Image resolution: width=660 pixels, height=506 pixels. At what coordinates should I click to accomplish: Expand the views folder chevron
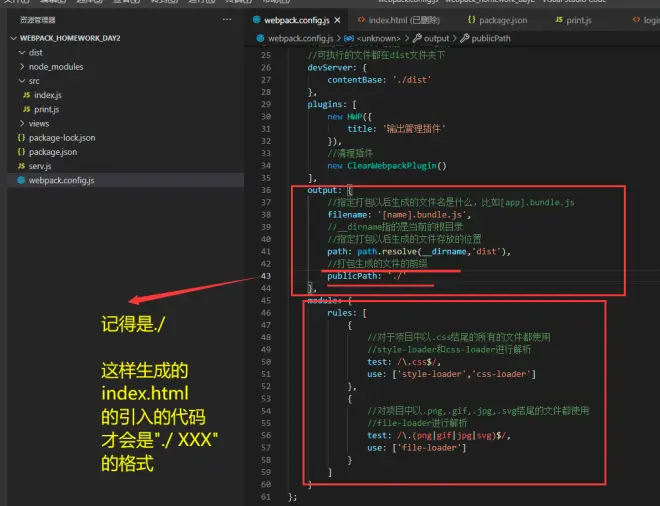(x=22, y=123)
